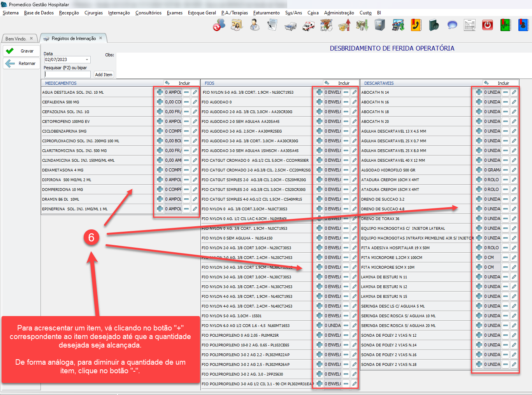This screenshot has width=532, height=395.
Task: Increase quantity of FIO ALGODAO 0
Action: (319, 102)
